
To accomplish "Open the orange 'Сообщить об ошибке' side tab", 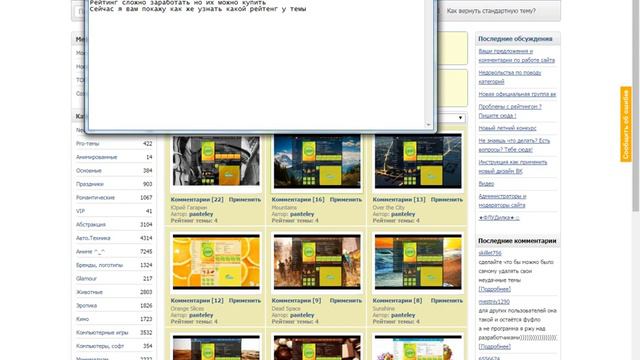I will click(626, 124).
